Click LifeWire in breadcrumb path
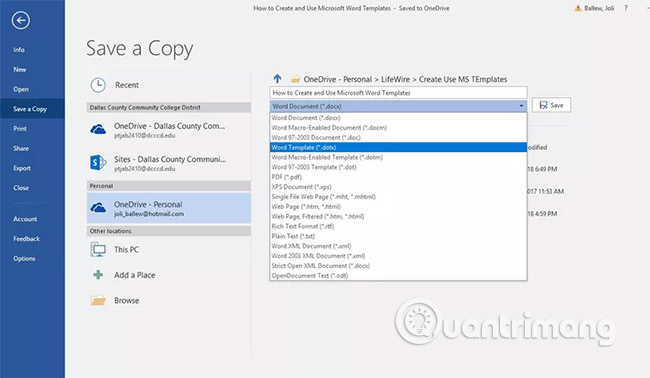Viewport: 650px width, 378px height. (395, 79)
